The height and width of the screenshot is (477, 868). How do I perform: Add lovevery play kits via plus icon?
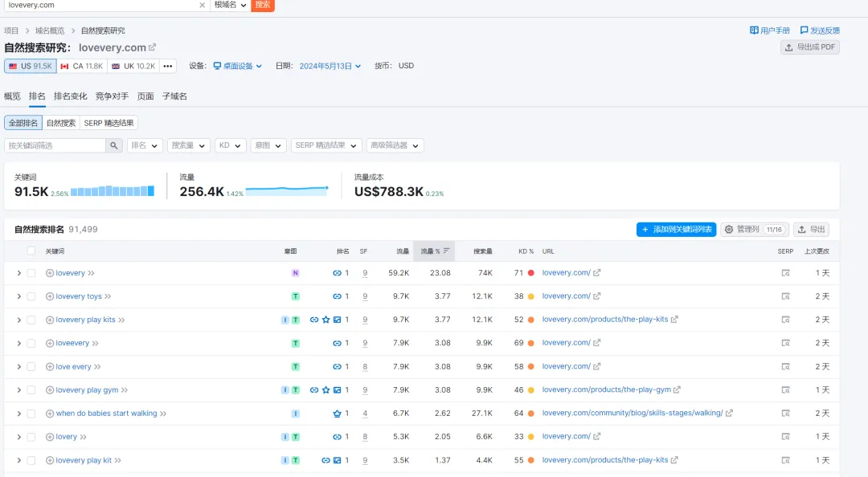(x=50, y=320)
